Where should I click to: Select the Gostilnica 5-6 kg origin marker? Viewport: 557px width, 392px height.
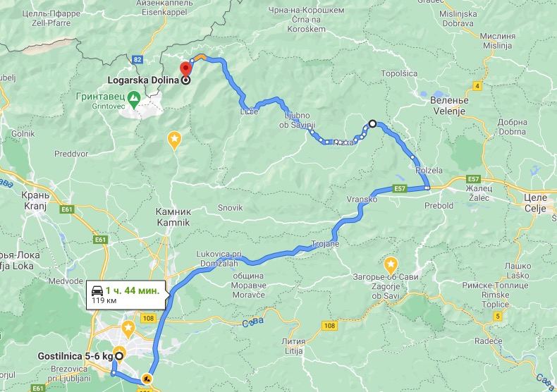tap(120, 356)
